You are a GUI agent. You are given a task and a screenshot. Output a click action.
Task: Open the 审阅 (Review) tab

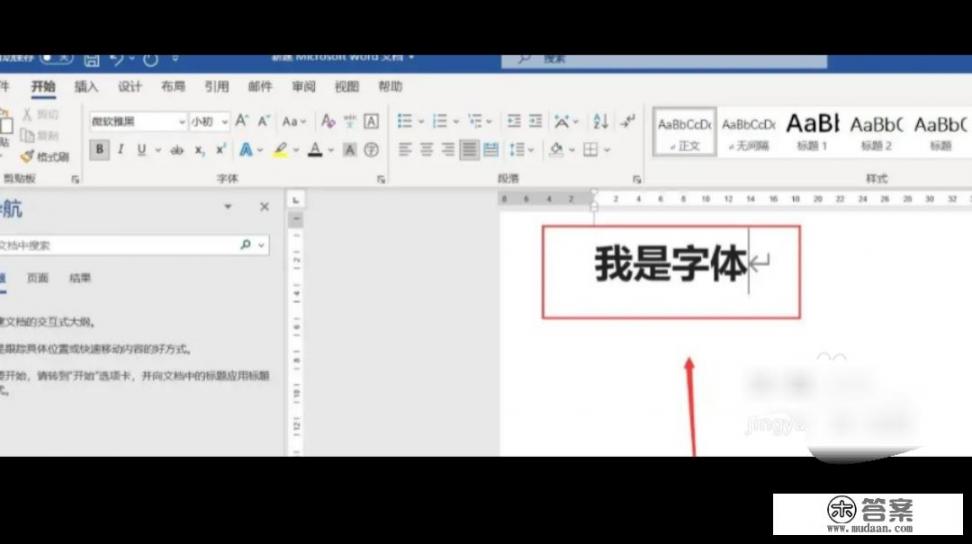pos(304,87)
